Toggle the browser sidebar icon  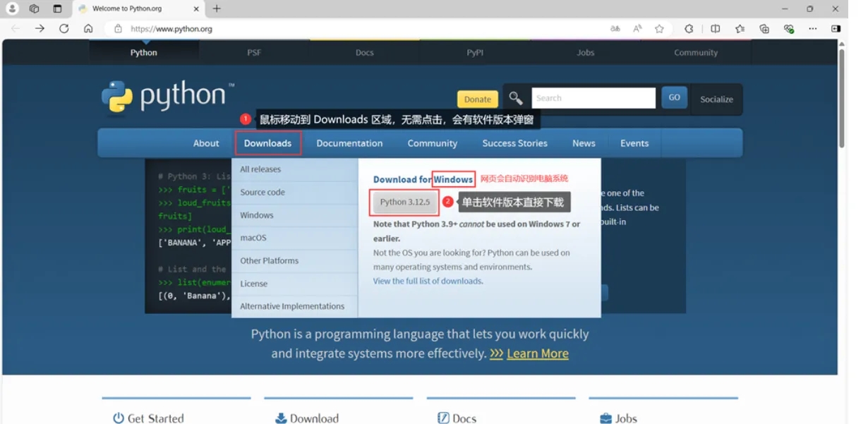click(836, 29)
